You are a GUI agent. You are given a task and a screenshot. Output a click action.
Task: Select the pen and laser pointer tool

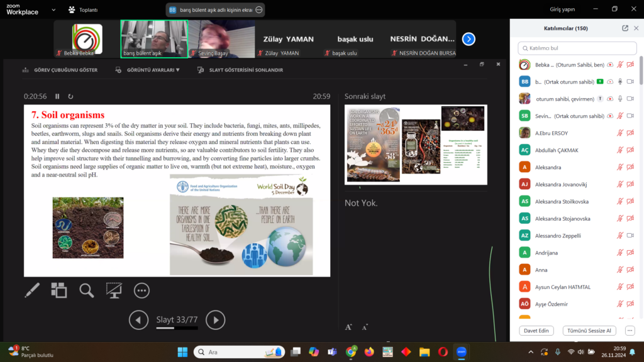click(32, 290)
